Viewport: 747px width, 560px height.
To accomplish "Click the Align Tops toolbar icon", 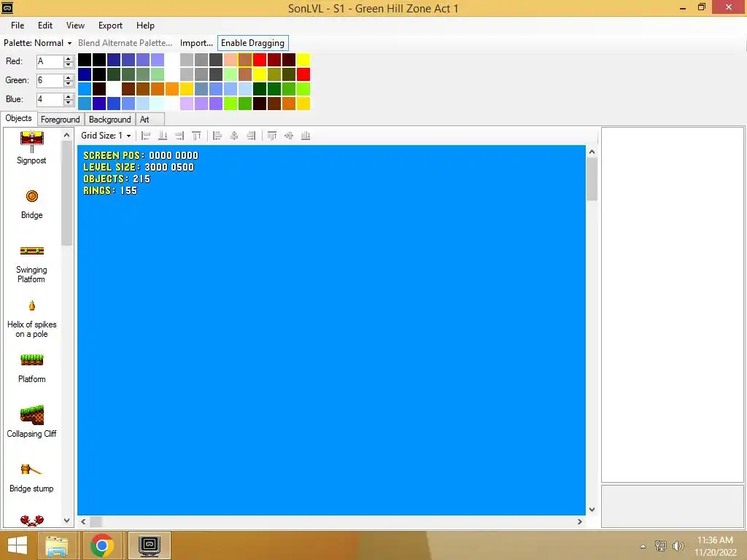I will point(272,136).
